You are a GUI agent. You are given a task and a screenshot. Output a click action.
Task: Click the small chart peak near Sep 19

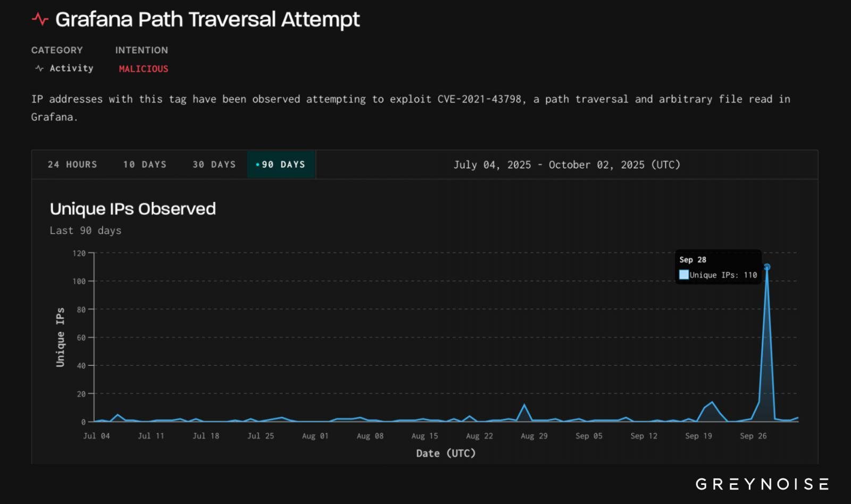pyautogui.click(x=712, y=402)
